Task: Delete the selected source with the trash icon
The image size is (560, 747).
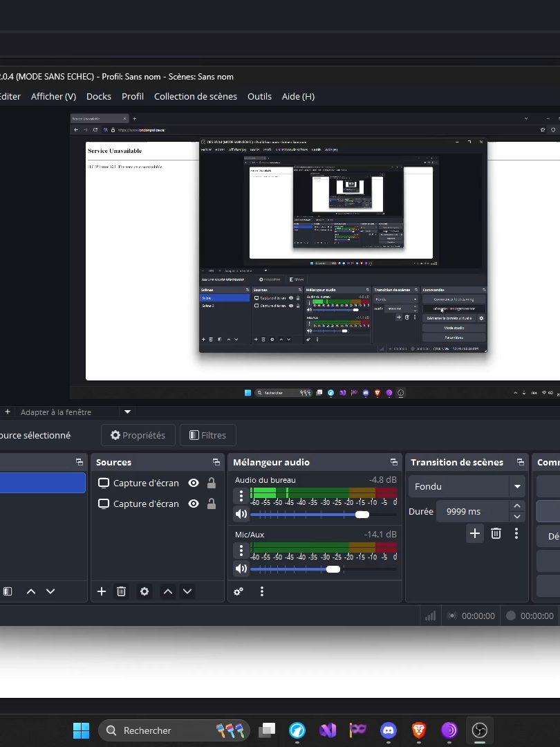Action: (122, 591)
